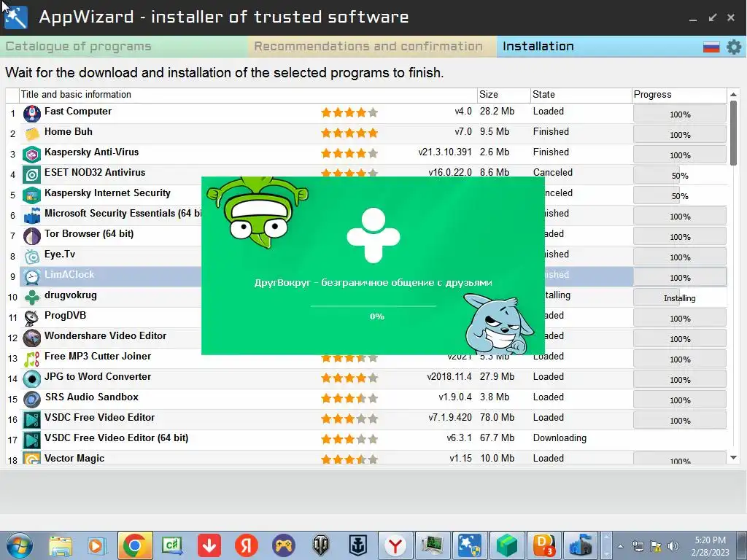Click the taskbar clock showing 5:20 PM
This screenshot has width=747, height=560.
[x=710, y=545]
